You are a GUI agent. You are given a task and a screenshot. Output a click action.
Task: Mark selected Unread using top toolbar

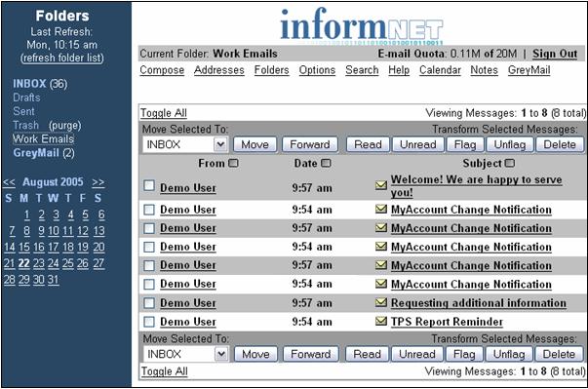[x=417, y=144]
